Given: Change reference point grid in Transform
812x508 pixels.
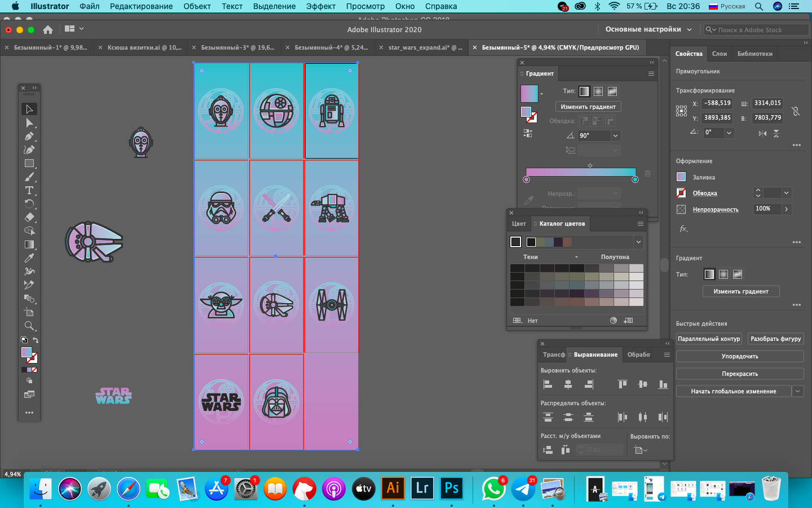Looking at the screenshot, I should tap(681, 111).
